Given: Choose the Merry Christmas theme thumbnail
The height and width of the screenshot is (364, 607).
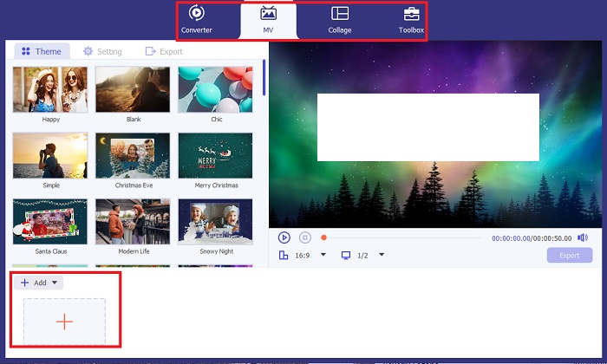Looking at the screenshot, I should 216,155.
